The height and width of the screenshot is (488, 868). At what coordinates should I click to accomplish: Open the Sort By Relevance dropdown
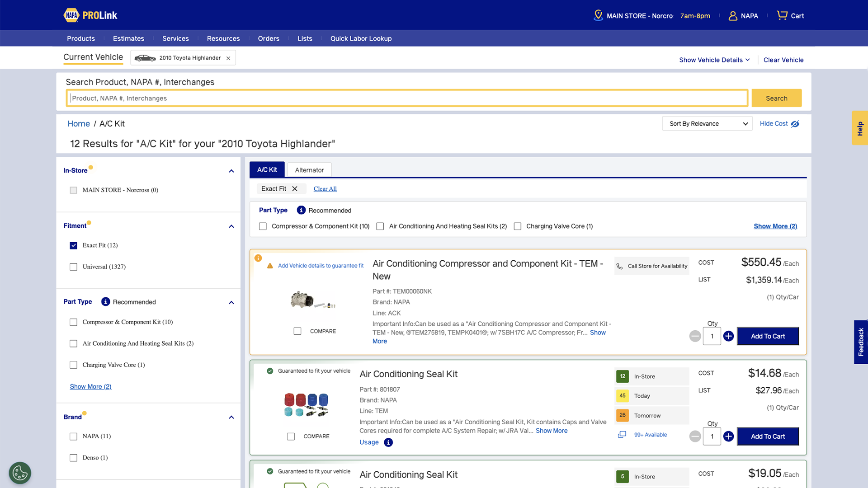click(x=707, y=124)
